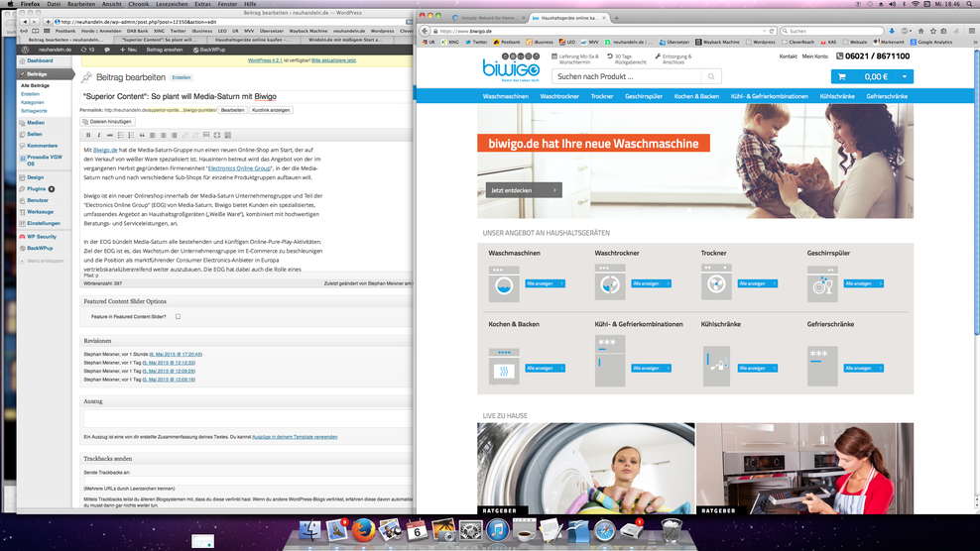Click the Bitte aktualisiere jetzt link
980x551 pixels.
click(333, 60)
